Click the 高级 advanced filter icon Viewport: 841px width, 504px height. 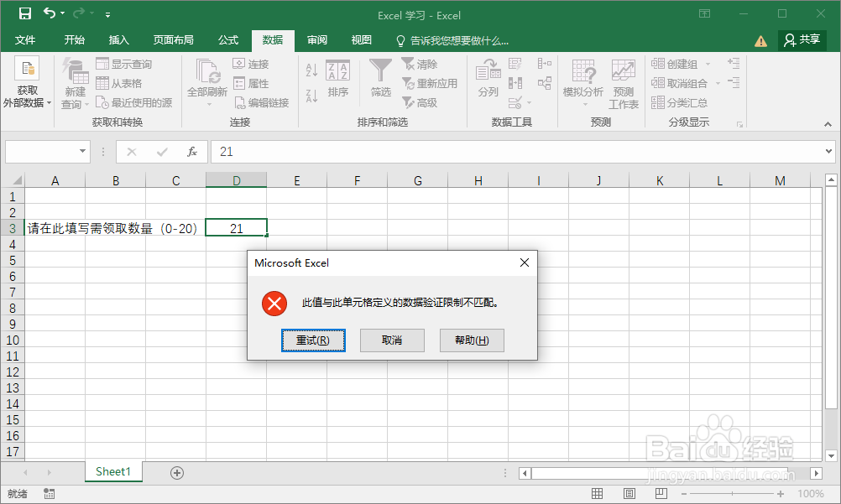coord(408,102)
